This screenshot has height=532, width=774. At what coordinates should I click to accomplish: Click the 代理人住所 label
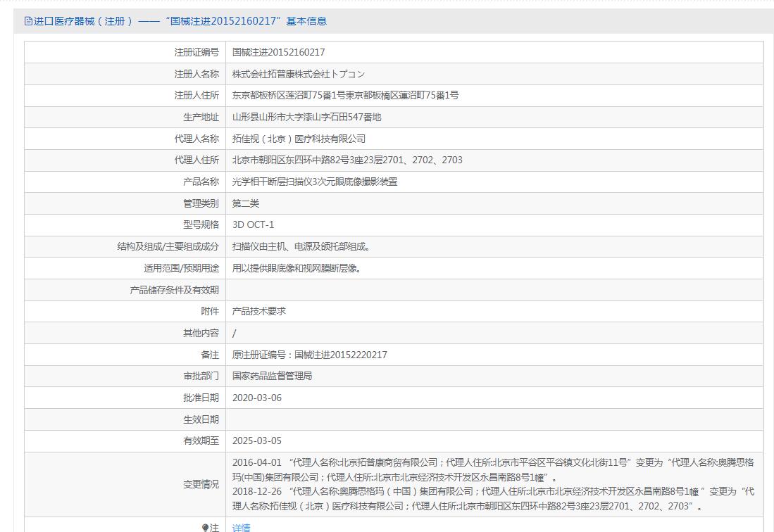[x=196, y=160]
